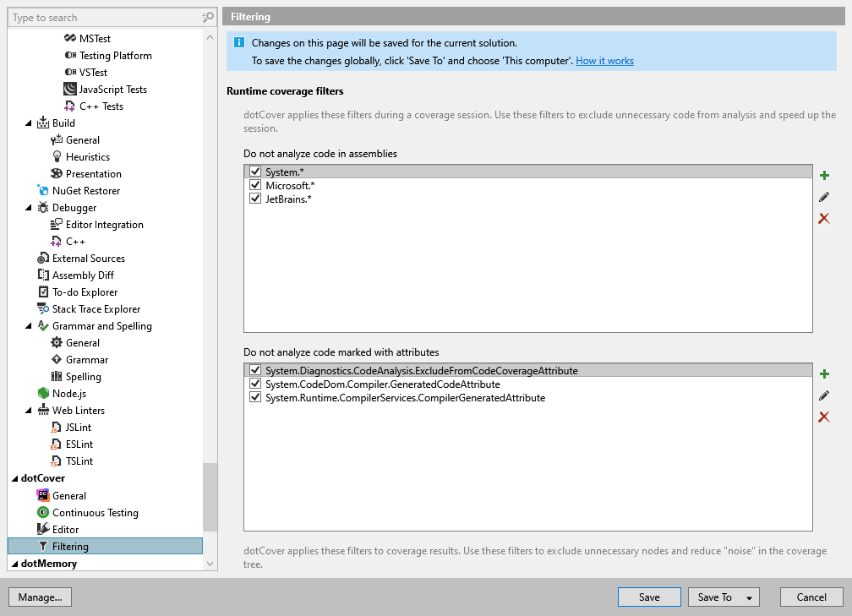Follow the How it works link
This screenshot has width=852, height=616.
coord(604,61)
